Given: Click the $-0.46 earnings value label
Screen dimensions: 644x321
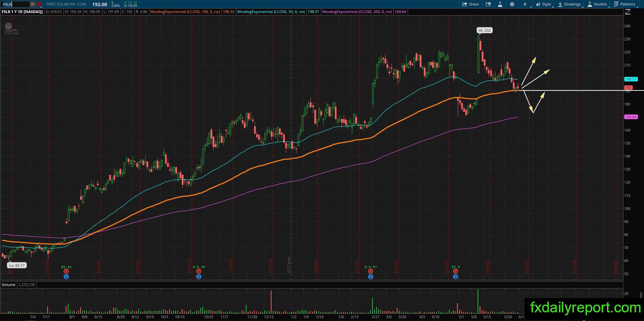Looking at the screenshot, I should (x=199, y=267).
